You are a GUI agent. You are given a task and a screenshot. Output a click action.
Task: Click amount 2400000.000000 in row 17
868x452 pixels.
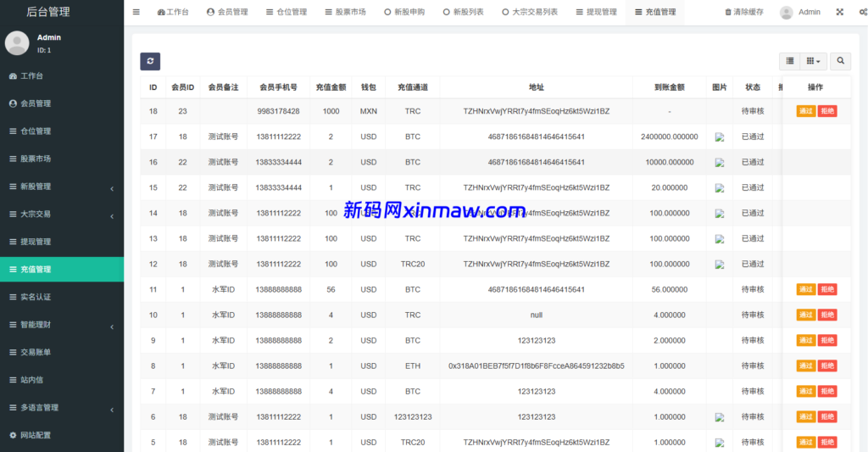tap(670, 137)
